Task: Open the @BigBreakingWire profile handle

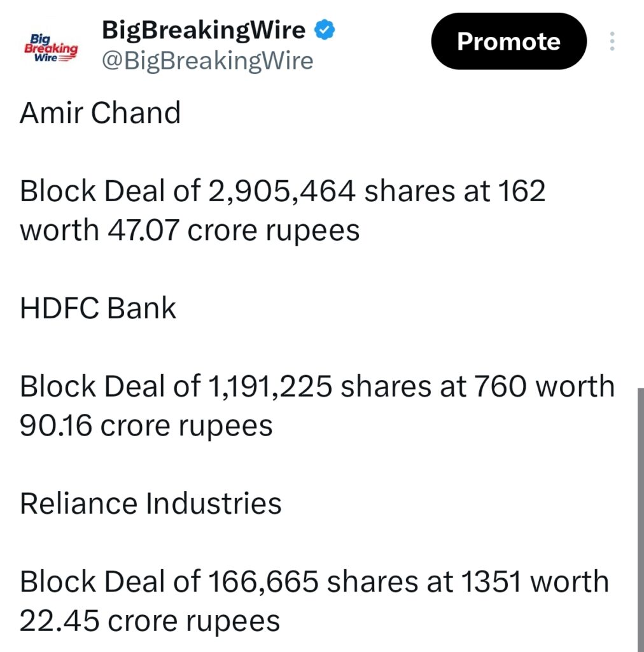Action: pyautogui.click(x=208, y=60)
